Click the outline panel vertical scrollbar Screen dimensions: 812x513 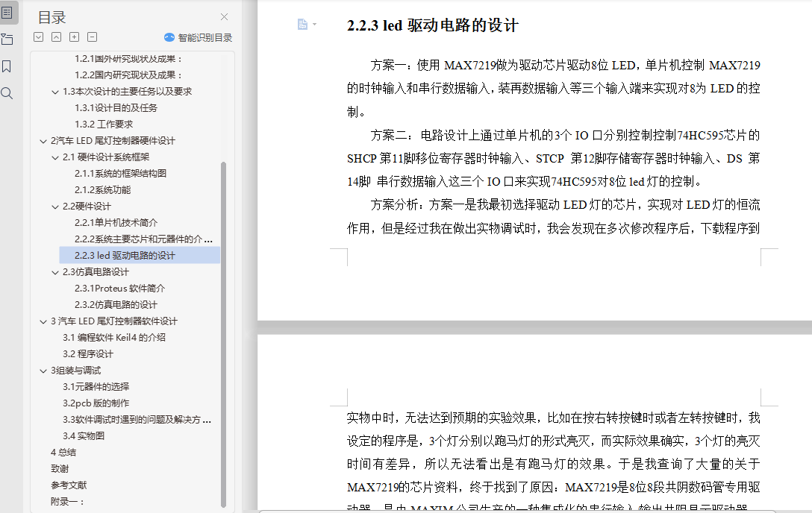click(x=224, y=335)
